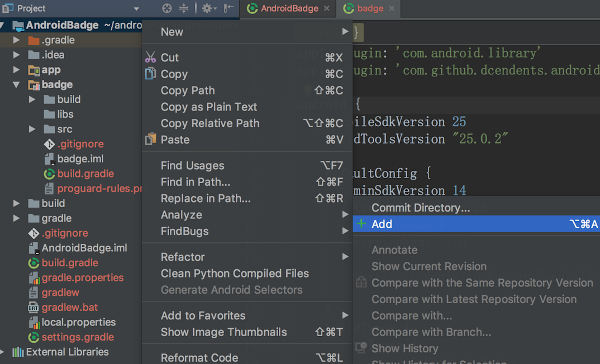The width and height of the screenshot is (600, 364).
Task: Collapse the badge module
Action: click(x=16, y=84)
